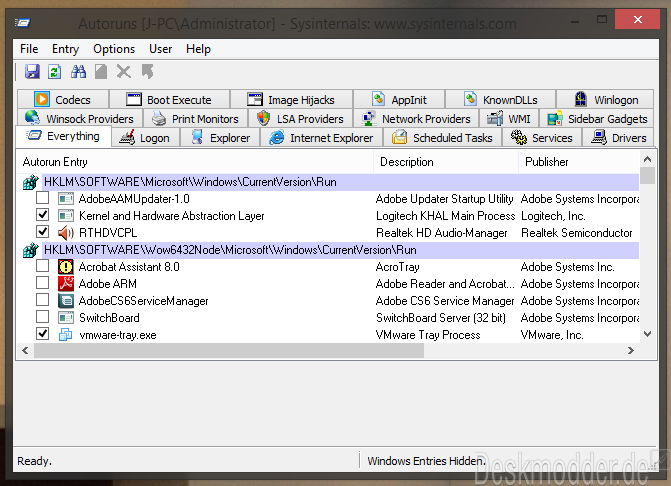Select the WMI tab
671x486 pixels.
[509, 119]
